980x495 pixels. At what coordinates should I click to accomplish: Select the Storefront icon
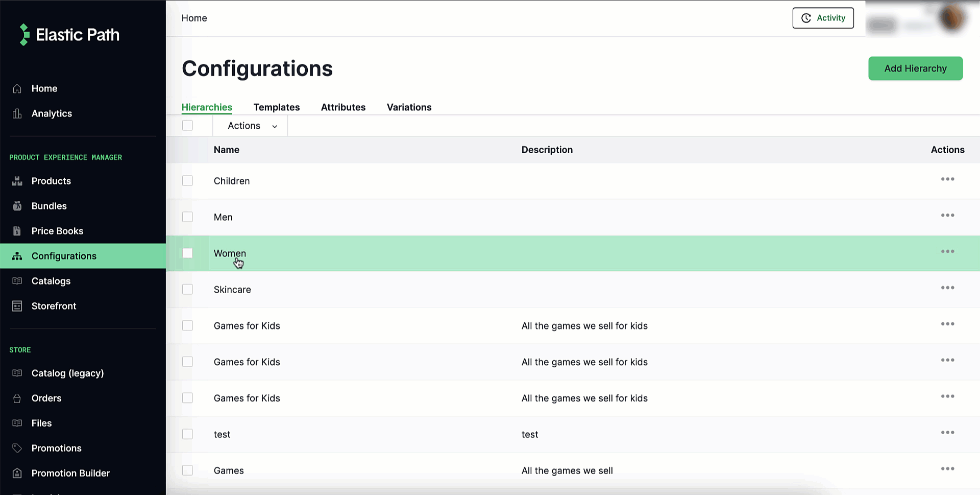pos(17,306)
